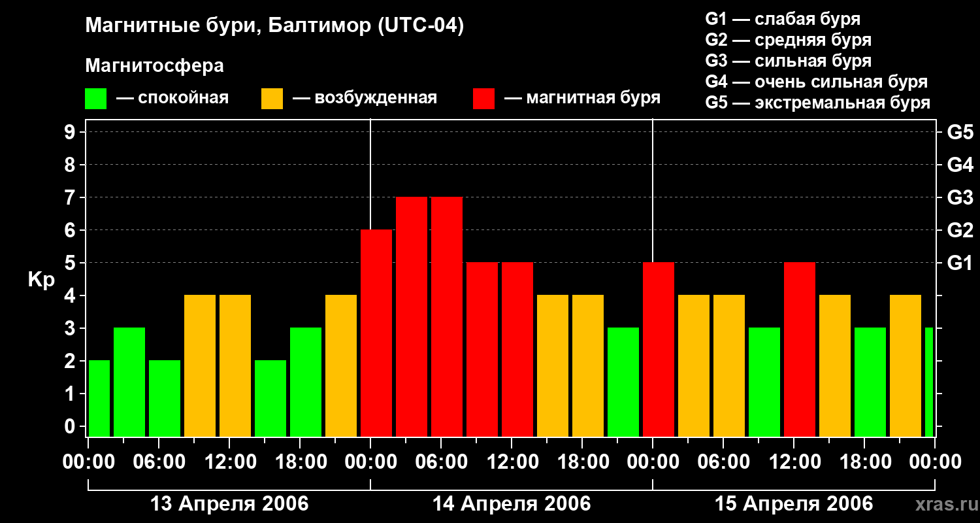Click the 'Магнитосфера' legend heading

click(155, 66)
